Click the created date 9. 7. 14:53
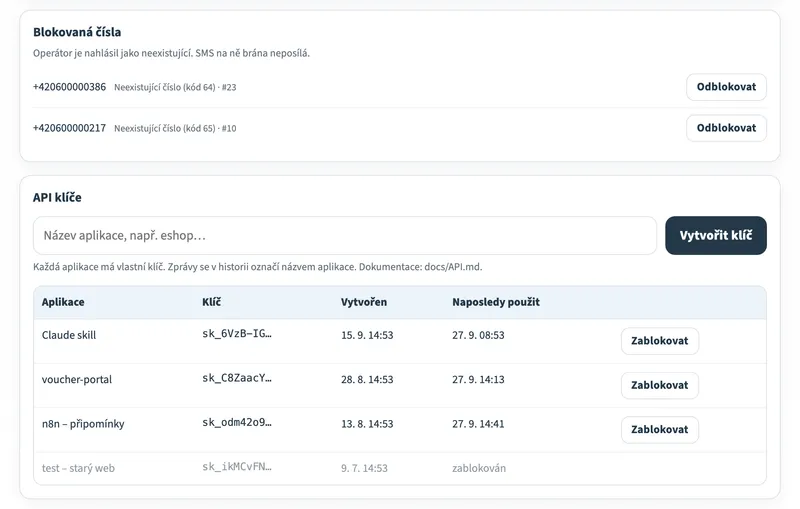This screenshot has height=509, width=800. coord(364,468)
